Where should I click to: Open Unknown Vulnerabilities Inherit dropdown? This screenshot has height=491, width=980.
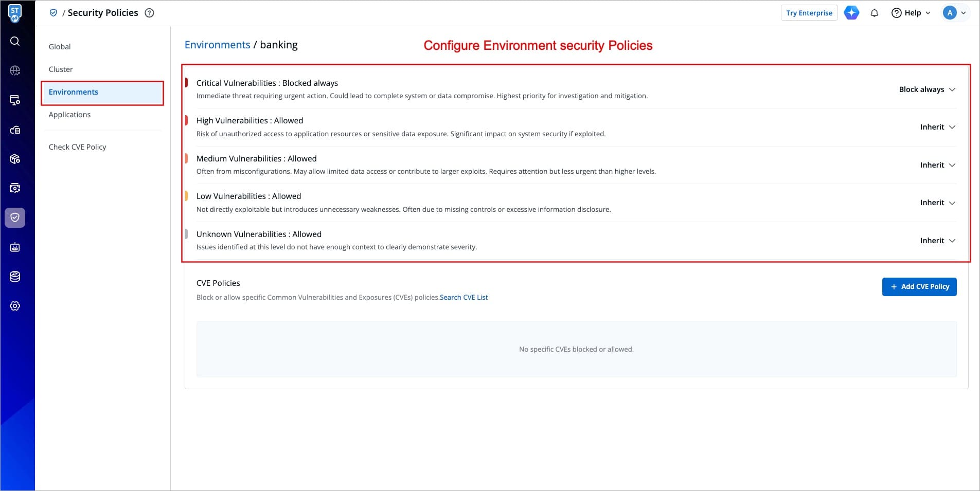(x=937, y=241)
